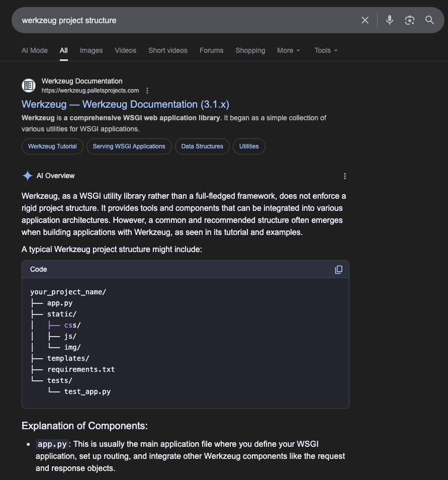Clear the search box with the X icon
Image resolution: width=448 pixels, height=480 pixels.
coord(365,20)
